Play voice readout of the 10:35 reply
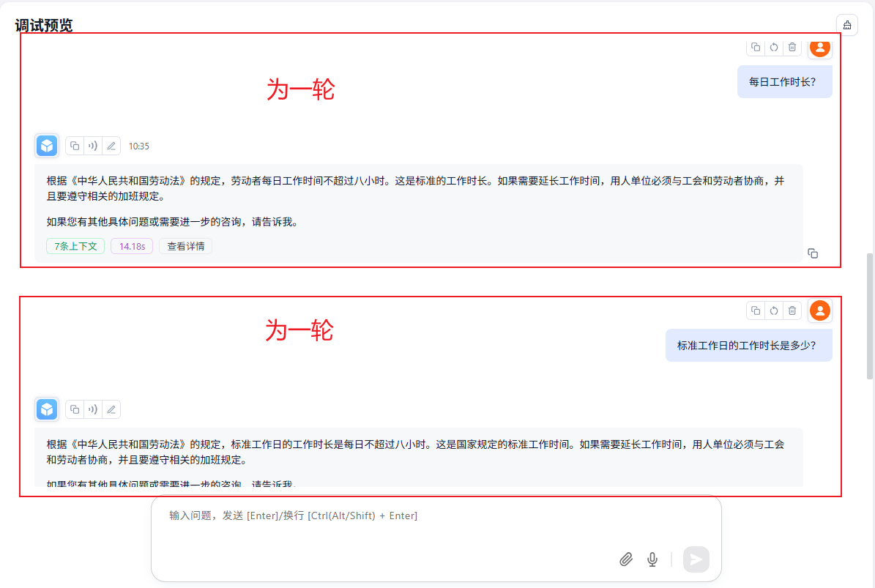The height and width of the screenshot is (588, 875). [x=93, y=146]
